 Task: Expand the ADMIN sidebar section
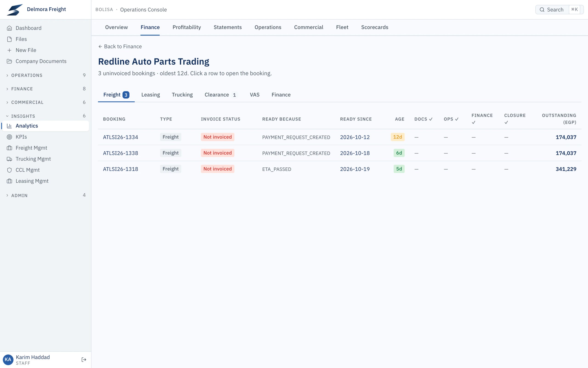(46, 195)
